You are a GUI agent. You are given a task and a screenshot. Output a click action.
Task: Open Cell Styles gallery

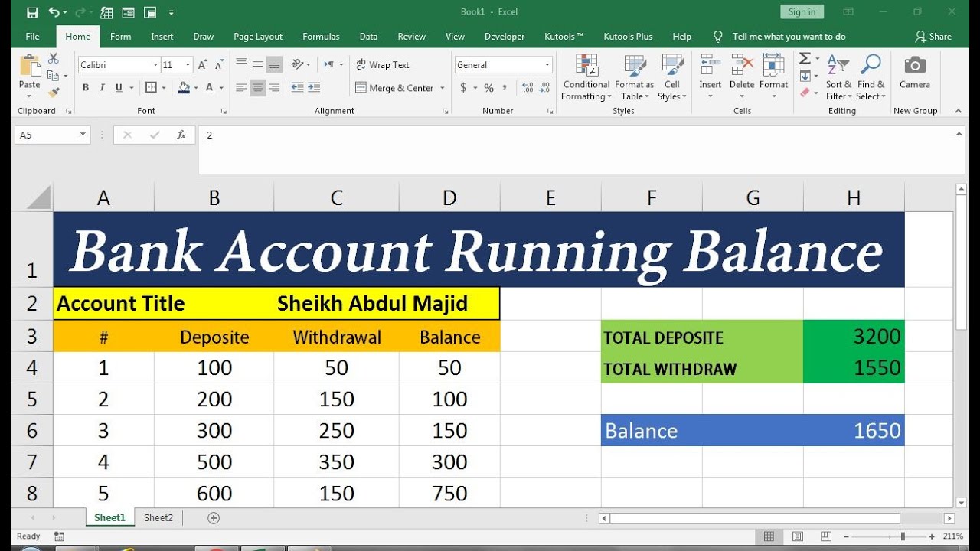coord(671,77)
